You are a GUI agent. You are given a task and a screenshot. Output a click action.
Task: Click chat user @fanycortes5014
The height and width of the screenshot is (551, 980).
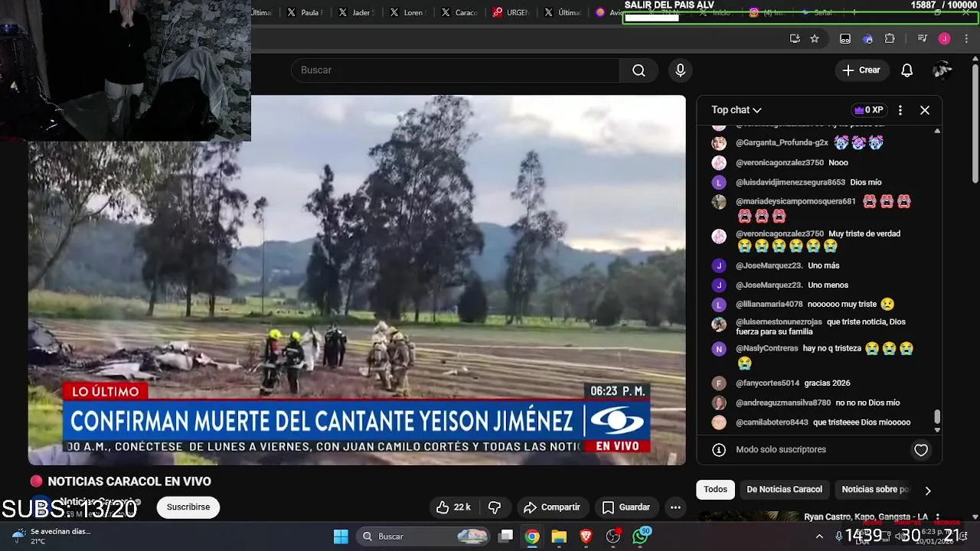(x=767, y=383)
